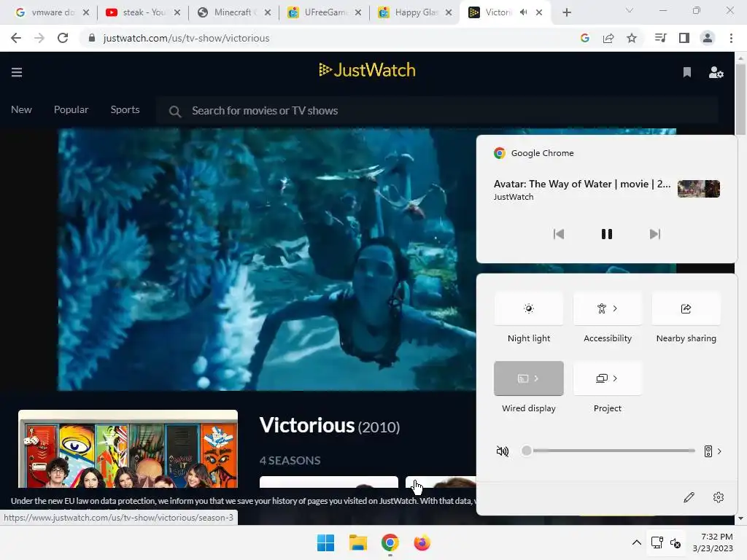Select the justwatch.com address bar URL
Viewport: 747px width, 560px height.
click(186, 38)
